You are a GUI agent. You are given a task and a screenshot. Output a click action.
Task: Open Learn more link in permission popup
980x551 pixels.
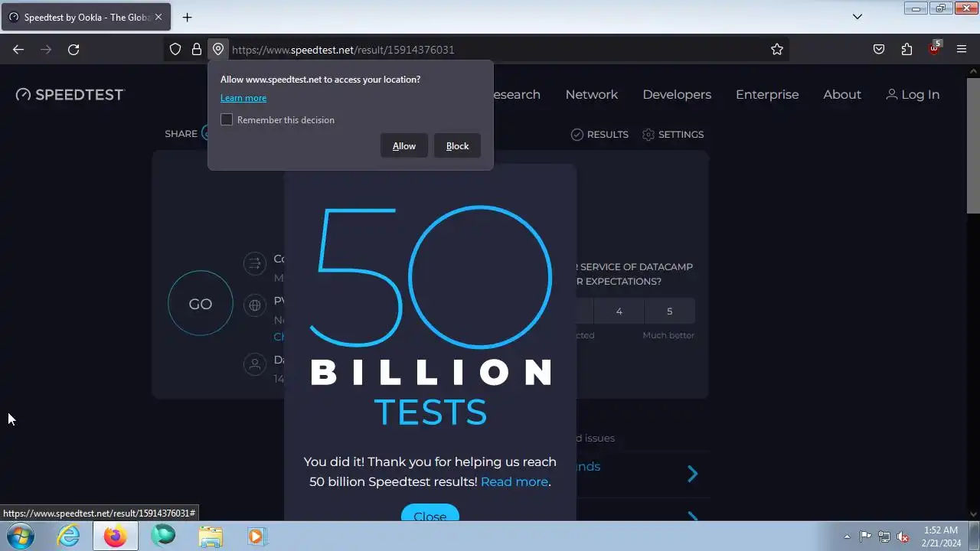(x=243, y=98)
